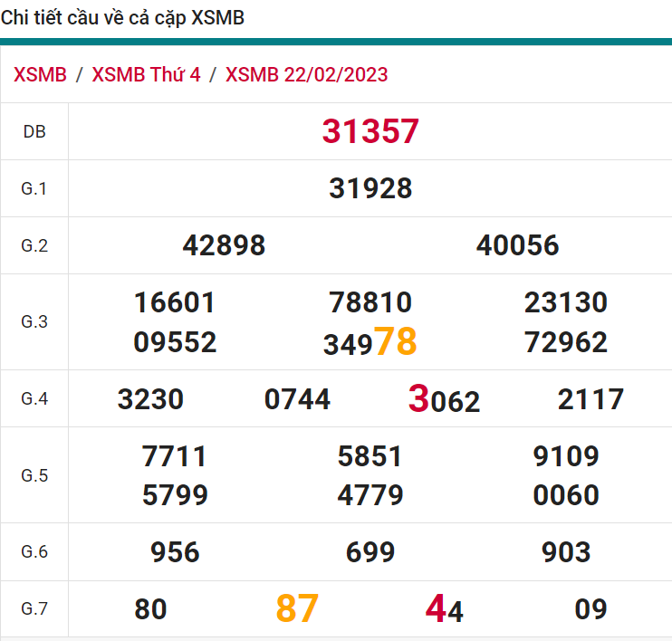The image size is (672, 641).
Task: Click the G.1 result 31928
Action: coord(370,188)
